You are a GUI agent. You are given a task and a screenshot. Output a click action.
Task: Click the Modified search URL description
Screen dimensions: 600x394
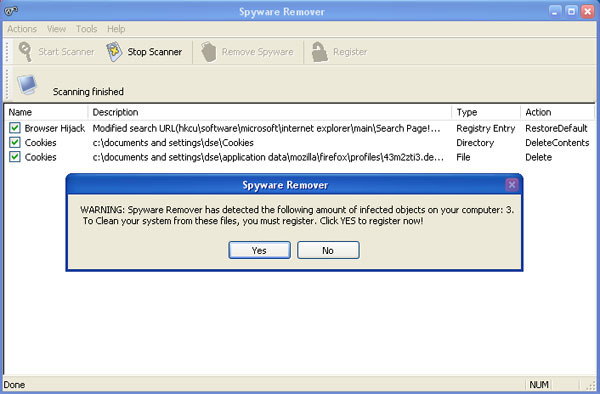pos(266,128)
